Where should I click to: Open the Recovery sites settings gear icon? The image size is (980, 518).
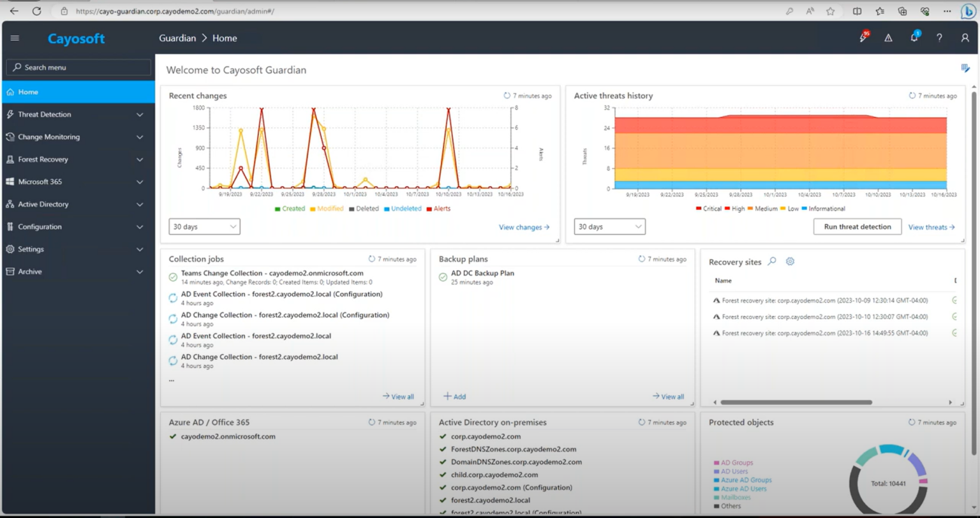[789, 262]
